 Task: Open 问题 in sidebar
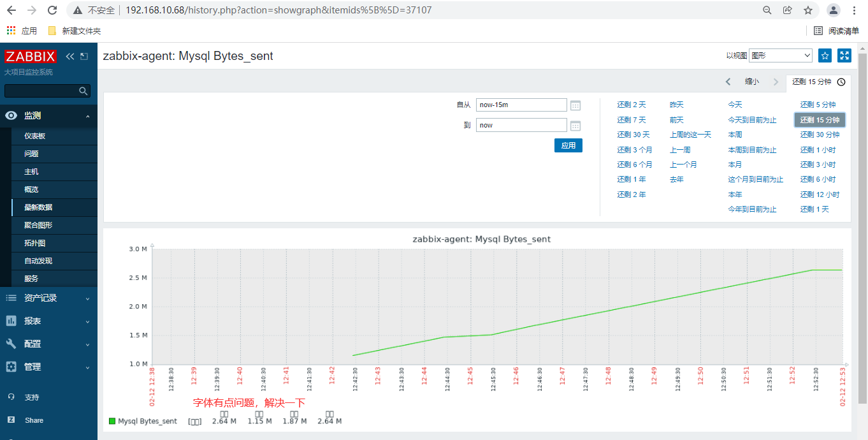click(x=54, y=154)
